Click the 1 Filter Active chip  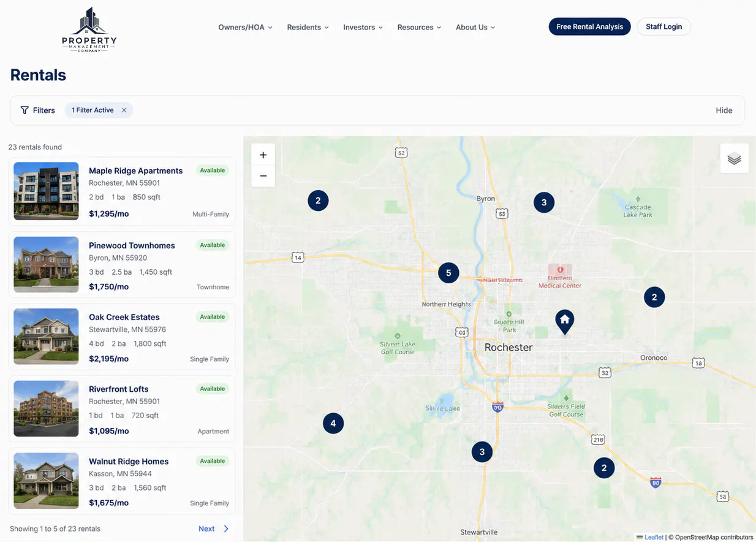99,110
